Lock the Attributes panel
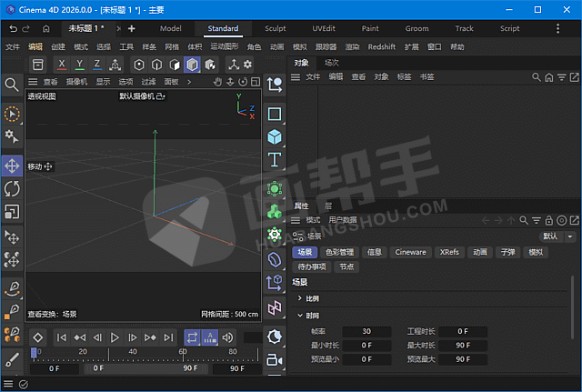582x392 pixels. coord(549,220)
